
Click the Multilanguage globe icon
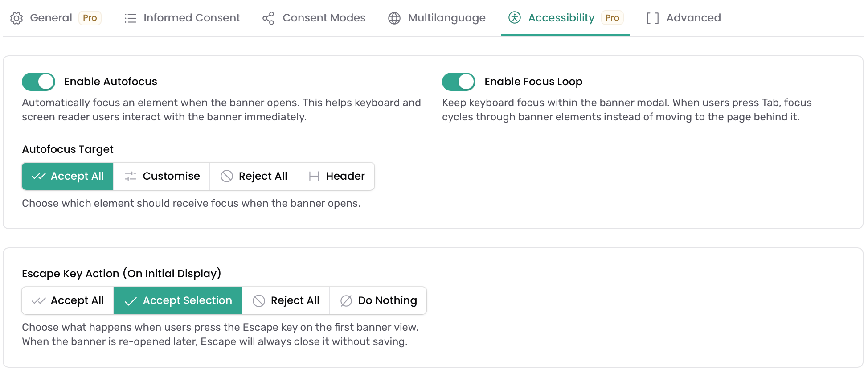pos(394,18)
